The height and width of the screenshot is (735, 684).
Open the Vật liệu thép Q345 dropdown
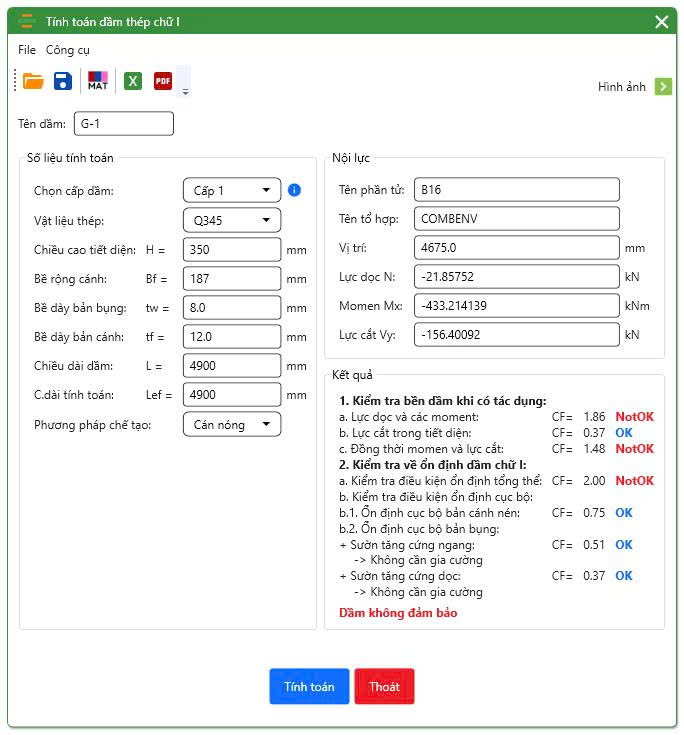click(x=232, y=220)
